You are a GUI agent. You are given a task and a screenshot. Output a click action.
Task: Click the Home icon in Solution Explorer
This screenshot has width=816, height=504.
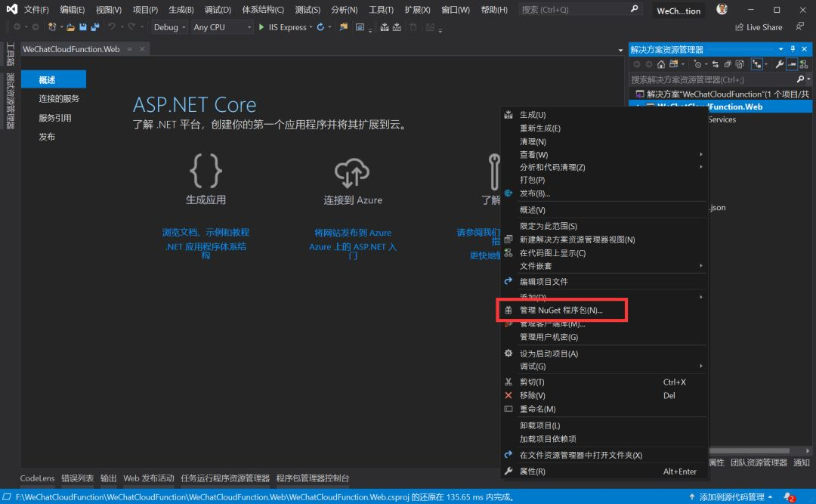click(661, 64)
